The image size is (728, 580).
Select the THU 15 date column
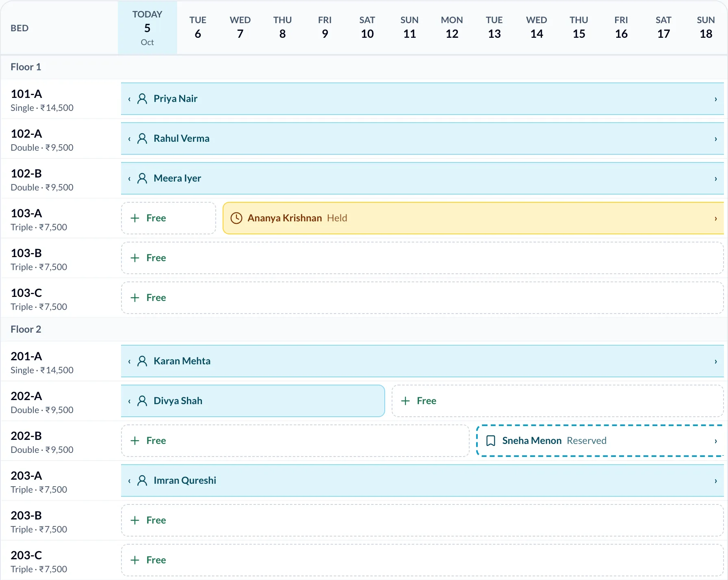pyautogui.click(x=579, y=28)
